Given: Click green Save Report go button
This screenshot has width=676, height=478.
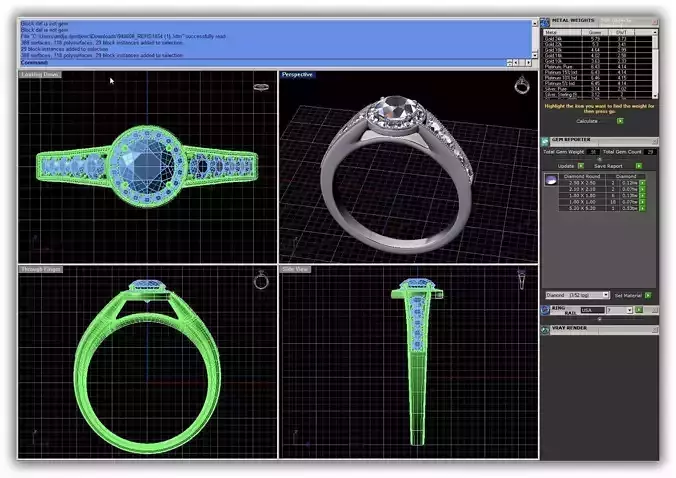Looking at the screenshot, I should (x=639, y=166).
